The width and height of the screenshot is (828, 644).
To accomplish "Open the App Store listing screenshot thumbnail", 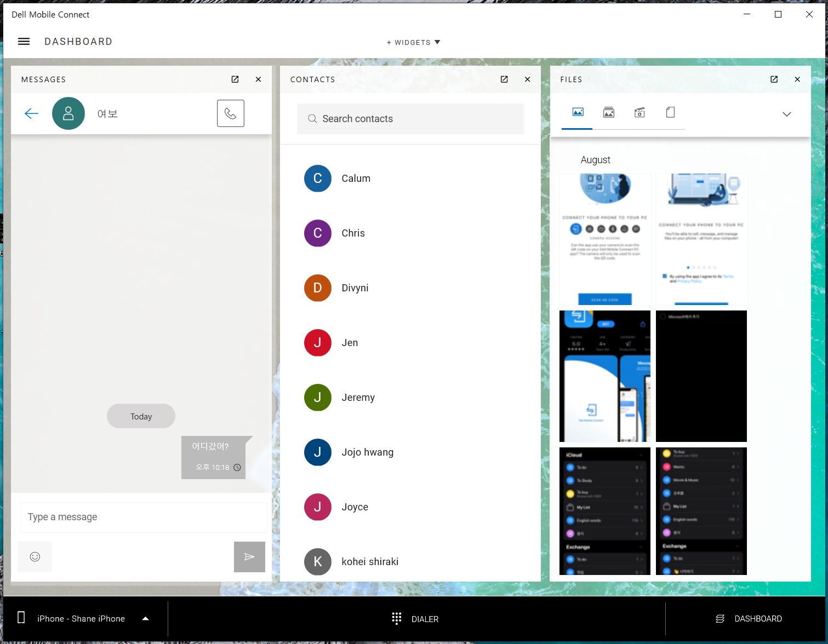I will coord(605,376).
